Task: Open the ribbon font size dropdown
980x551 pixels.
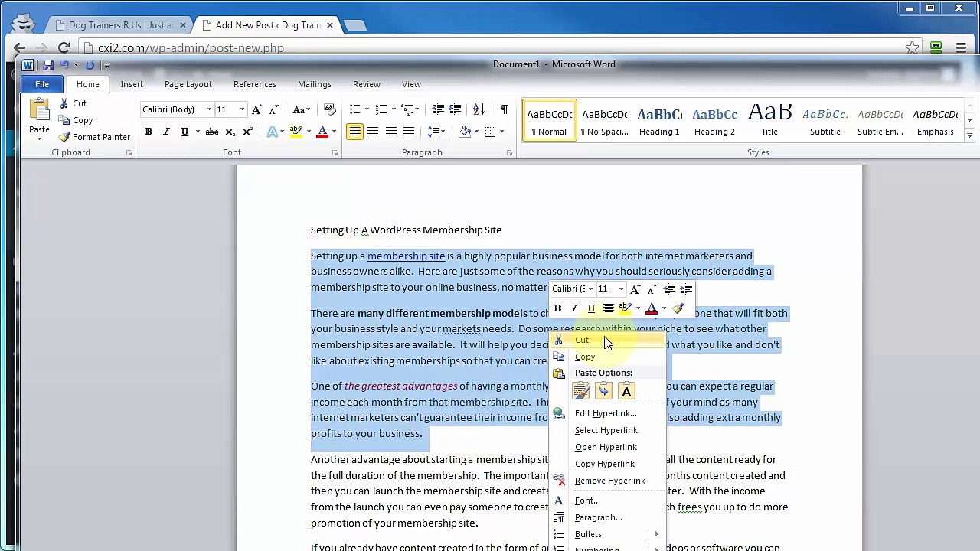Action: click(x=242, y=109)
